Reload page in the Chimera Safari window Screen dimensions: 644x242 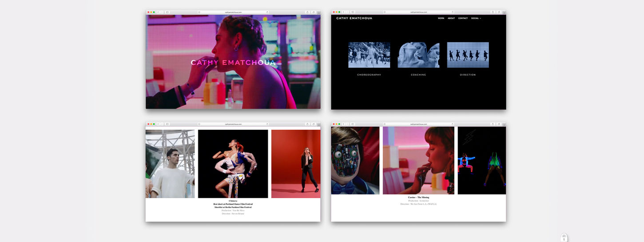coord(267,124)
